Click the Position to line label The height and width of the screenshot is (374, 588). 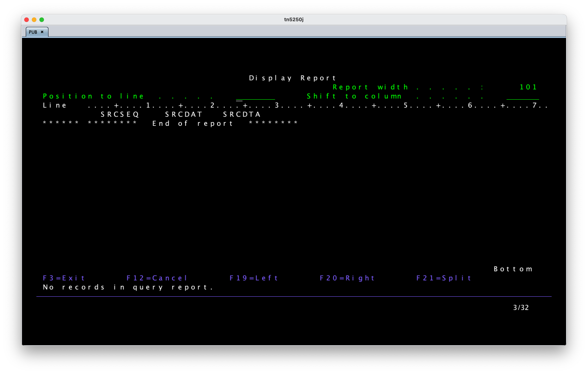(93, 96)
